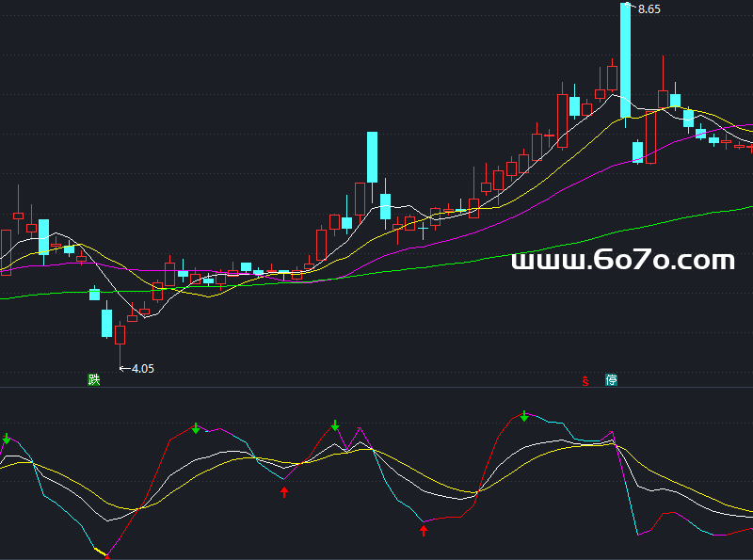Click the first red up-arrow buy signal
753x560 pixels.
click(x=284, y=491)
